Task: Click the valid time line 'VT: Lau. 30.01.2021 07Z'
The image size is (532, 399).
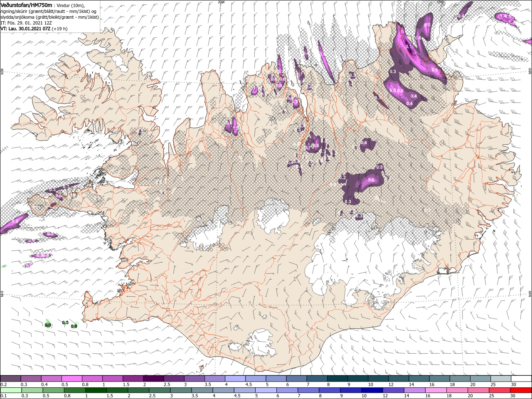Action: [x=25, y=29]
